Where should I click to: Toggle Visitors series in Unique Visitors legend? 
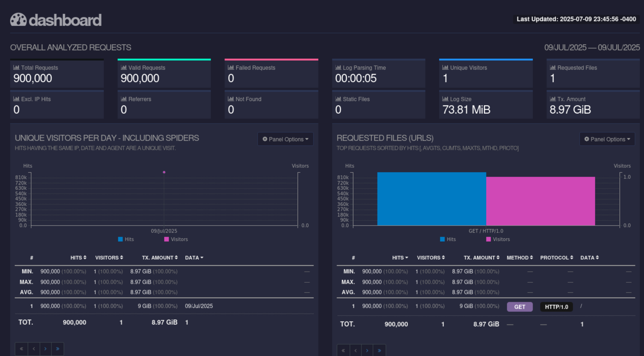(x=176, y=239)
